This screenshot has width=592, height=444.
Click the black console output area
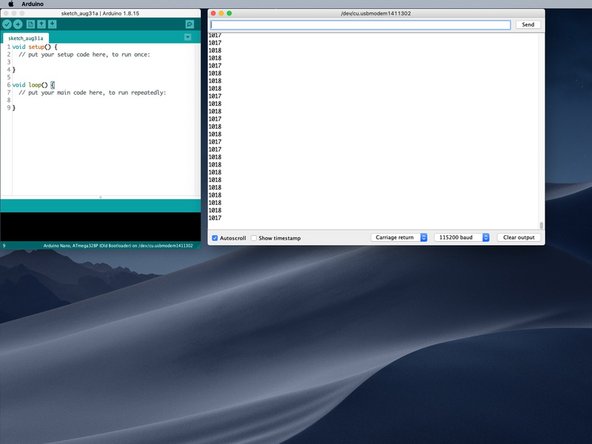(x=100, y=227)
